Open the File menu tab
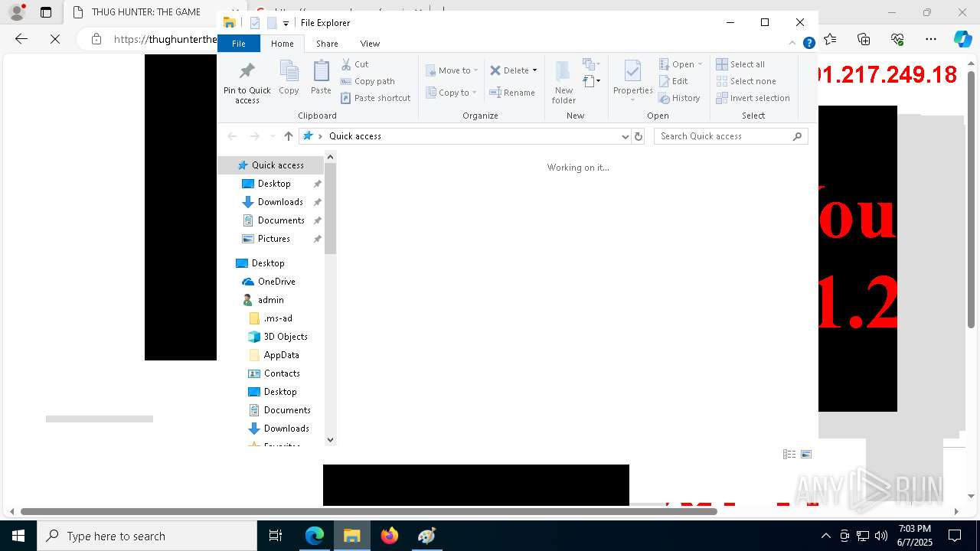980x551 pixels. pyautogui.click(x=239, y=44)
